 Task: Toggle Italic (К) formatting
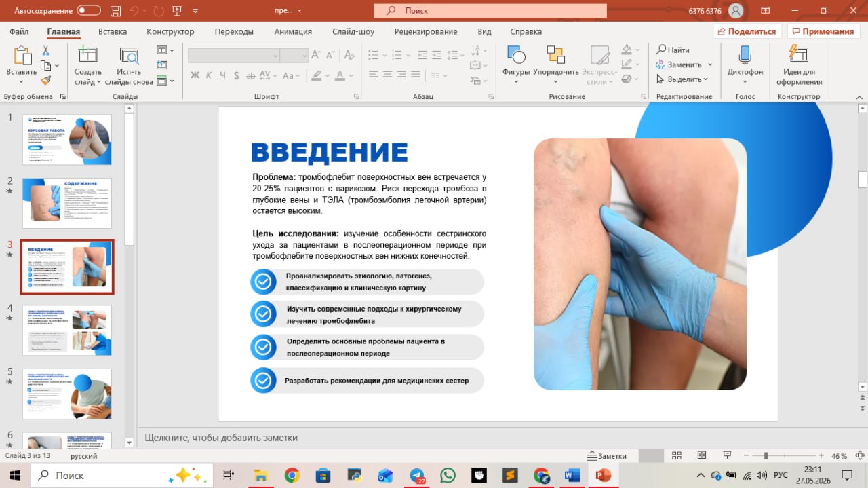pos(210,75)
